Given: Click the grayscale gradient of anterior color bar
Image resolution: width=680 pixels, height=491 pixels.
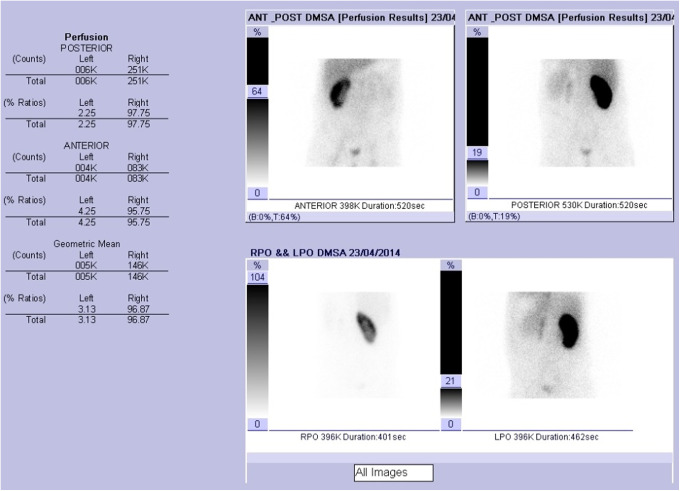Looking at the screenshot, I should (x=257, y=142).
